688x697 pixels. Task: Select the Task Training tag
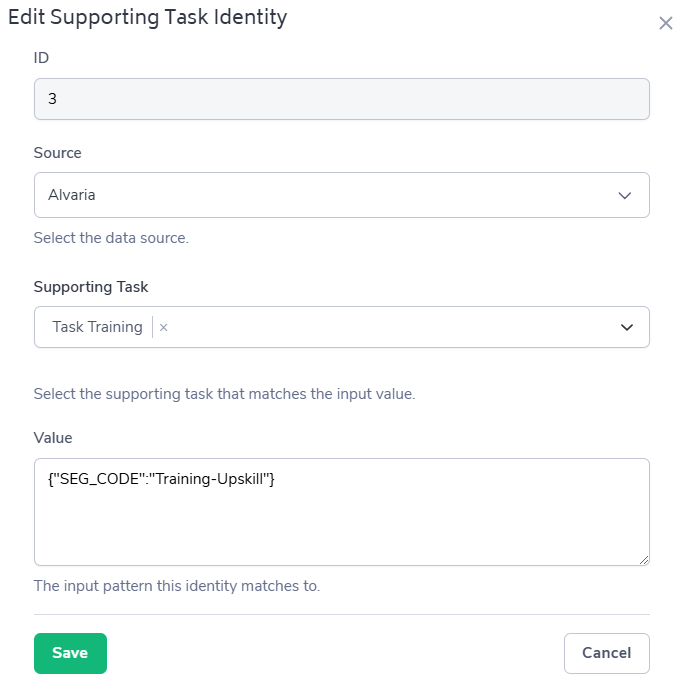pyautogui.click(x=97, y=327)
